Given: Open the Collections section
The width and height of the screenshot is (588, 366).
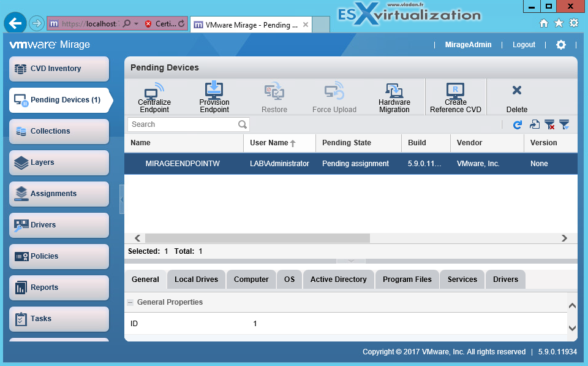Looking at the screenshot, I should point(59,131).
